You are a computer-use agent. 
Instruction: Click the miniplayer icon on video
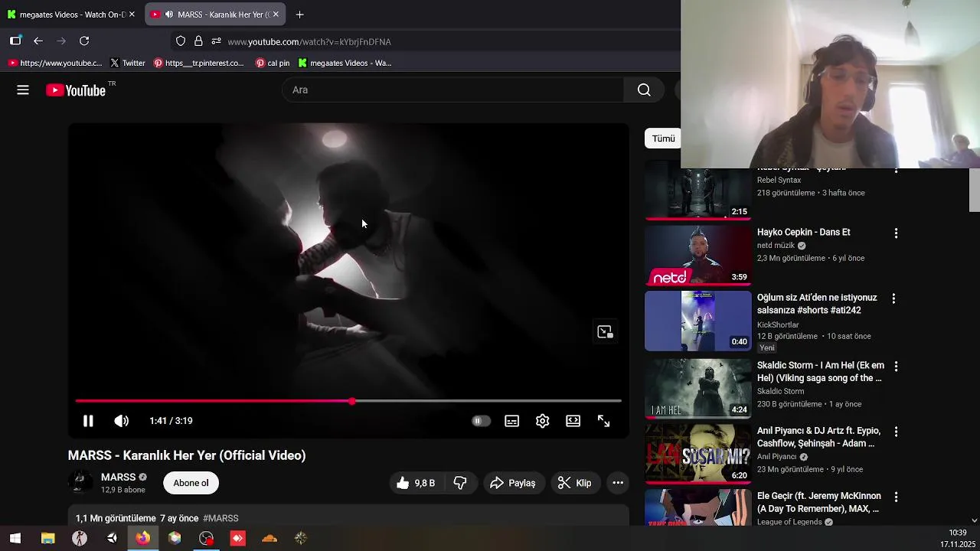605,332
